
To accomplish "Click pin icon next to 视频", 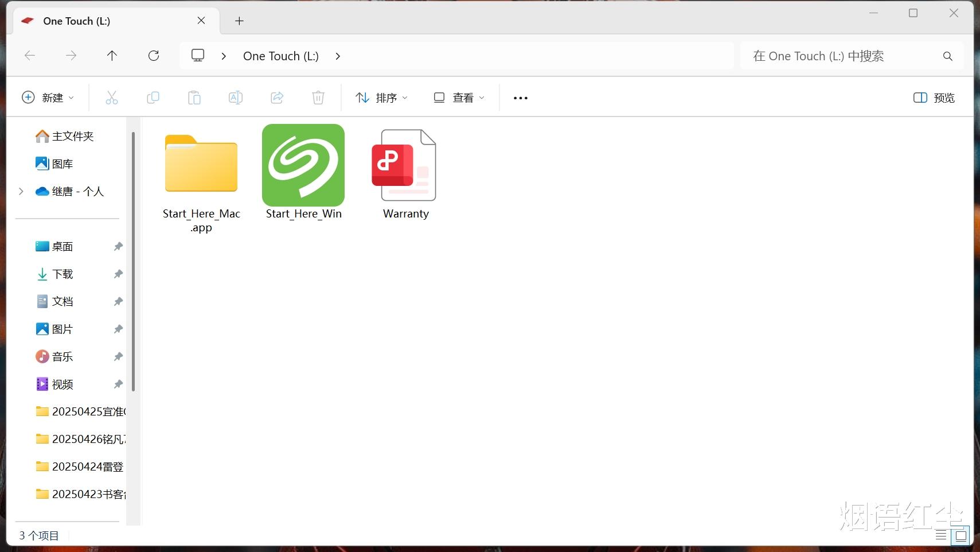I will 118,384.
